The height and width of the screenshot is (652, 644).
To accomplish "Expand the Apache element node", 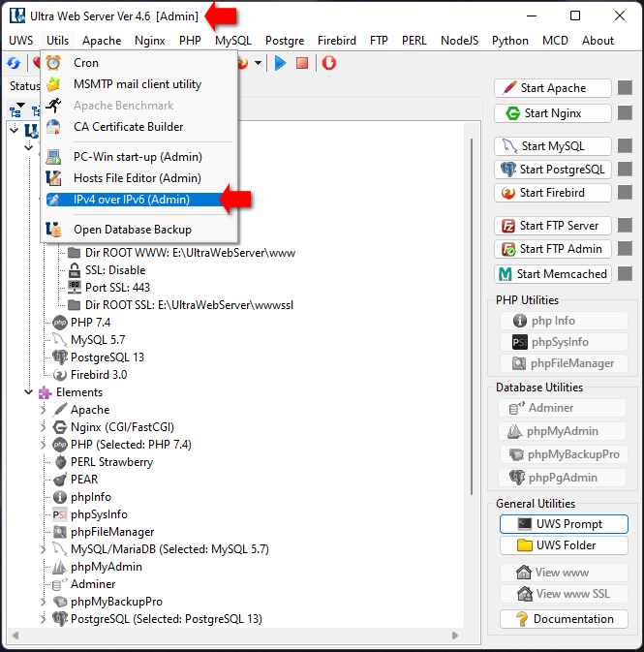I will coord(44,410).
